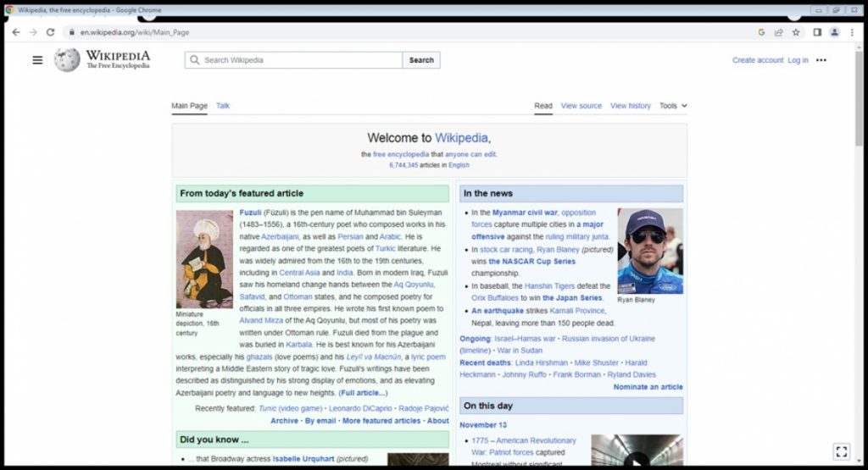Open the browser side panel icon
This screenshot has width=868, height=470.
tap(817, 32)
